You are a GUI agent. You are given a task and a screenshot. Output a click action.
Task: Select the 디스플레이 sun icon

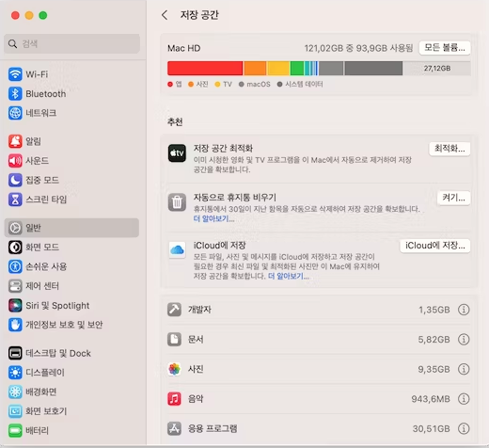[x=15, y=373]
